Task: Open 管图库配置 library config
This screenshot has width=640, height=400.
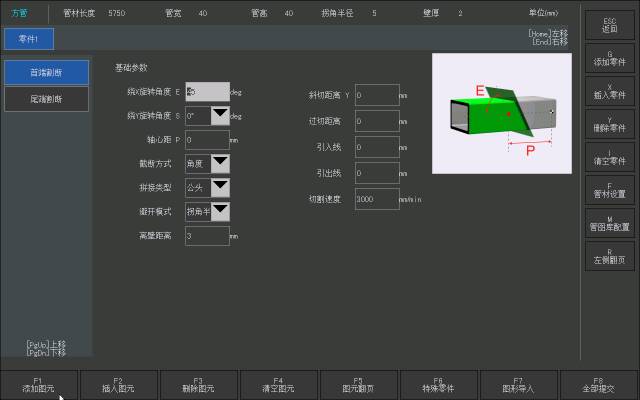Action: [x=610, y=224]
